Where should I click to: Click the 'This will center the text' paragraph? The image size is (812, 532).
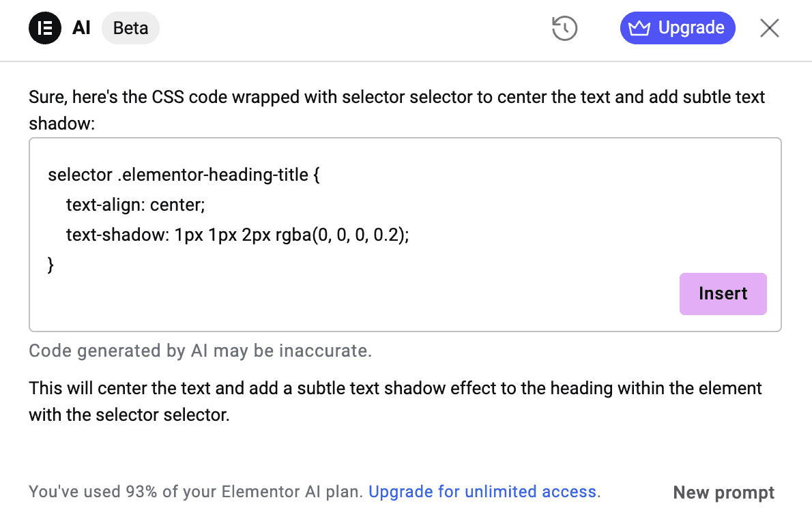coord(395,402)
